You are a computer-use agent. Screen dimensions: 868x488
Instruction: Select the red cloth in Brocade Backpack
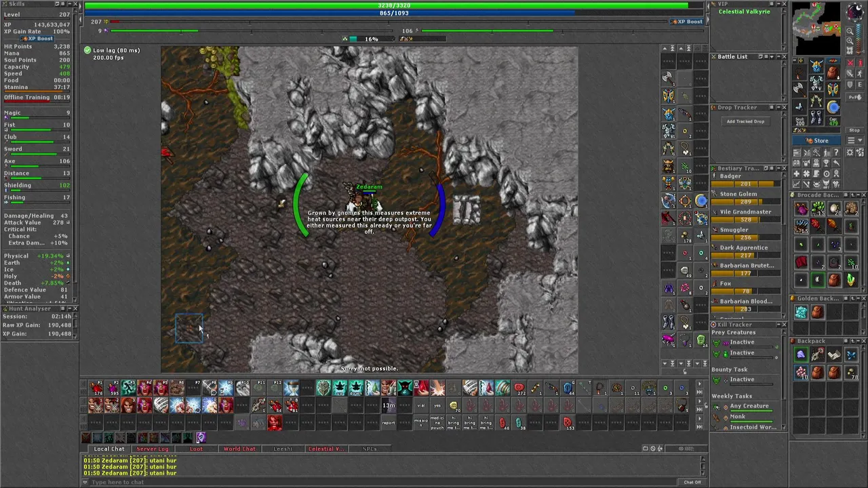(801, 262)
